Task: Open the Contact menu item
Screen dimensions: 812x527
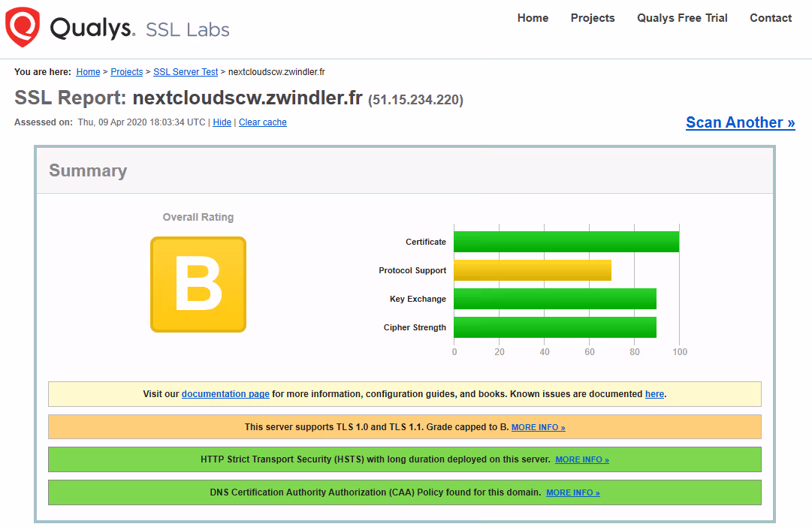Action: tap(771, 18)
